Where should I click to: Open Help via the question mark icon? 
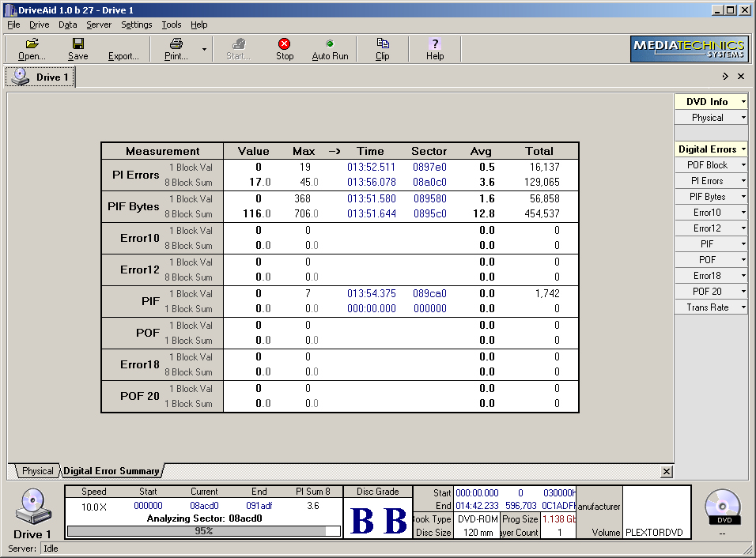435,43
